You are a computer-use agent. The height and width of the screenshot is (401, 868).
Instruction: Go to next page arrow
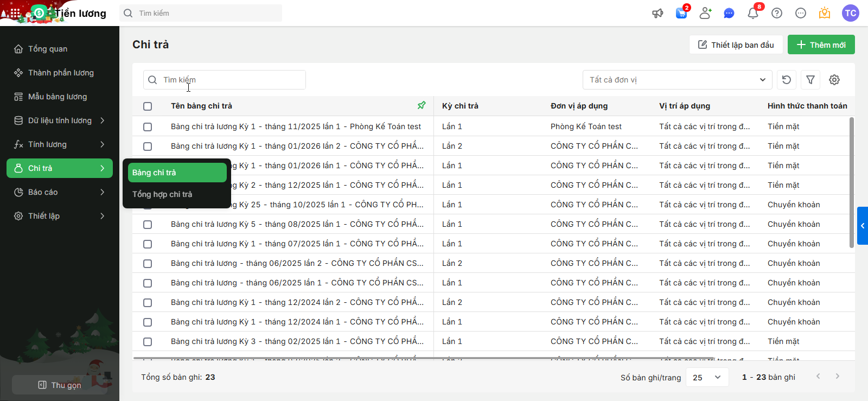838,377
